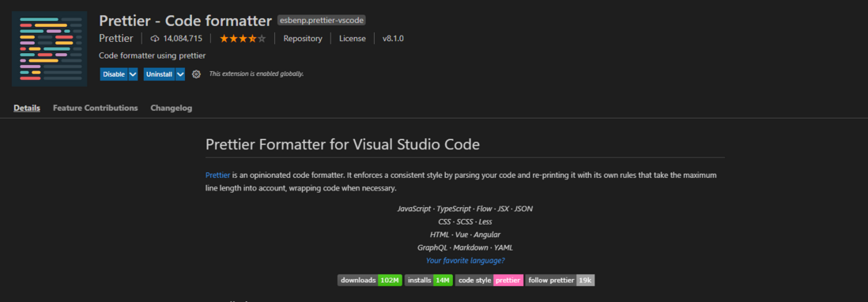Click the follow prettier 19k badge
868x302 pixels.
(x=560, y=281)
